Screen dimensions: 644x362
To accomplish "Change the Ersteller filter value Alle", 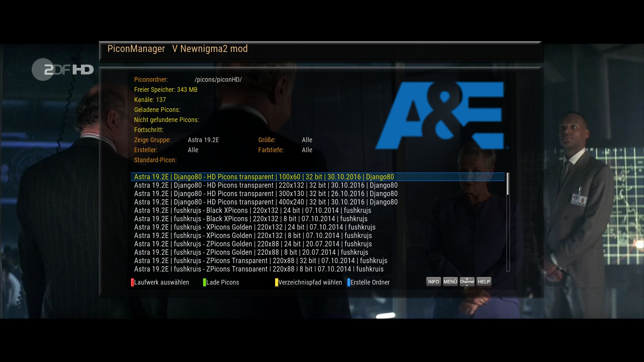I will (x=193, y=150).
